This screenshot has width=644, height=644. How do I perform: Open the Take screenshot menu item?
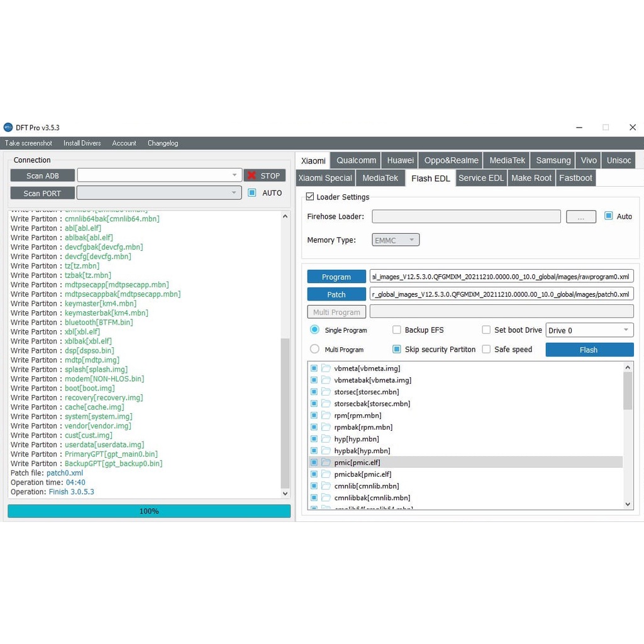click(x=28, y=143)
